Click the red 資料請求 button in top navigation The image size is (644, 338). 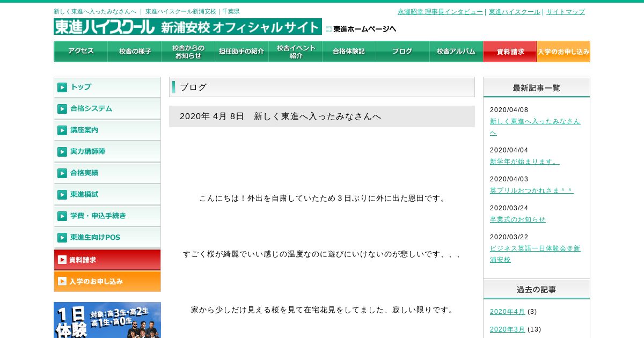coord(510,52)
